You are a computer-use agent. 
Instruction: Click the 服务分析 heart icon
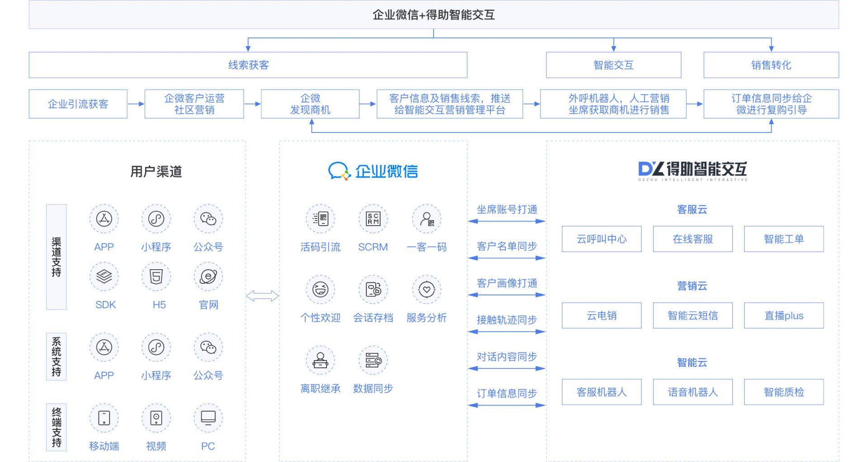[426, 290]
